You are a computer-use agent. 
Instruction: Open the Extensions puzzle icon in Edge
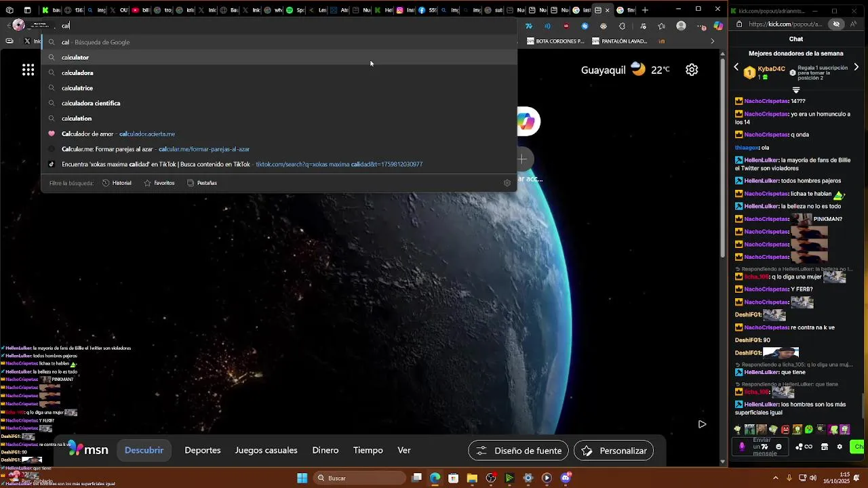pos(622,26)
